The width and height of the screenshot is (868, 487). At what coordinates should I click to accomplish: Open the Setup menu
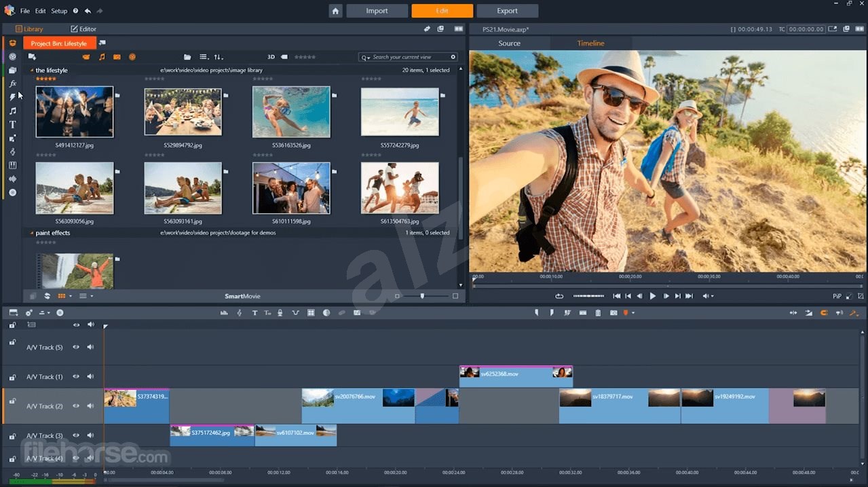[58, 10]
